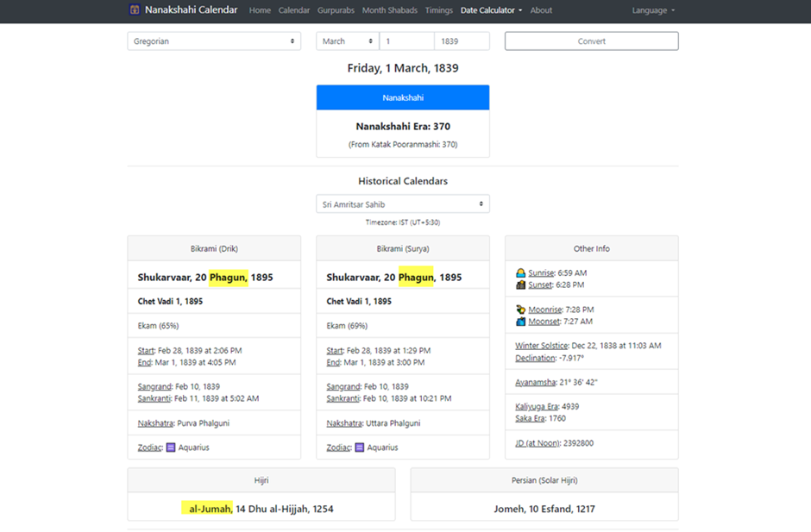The height and width of the screenshot is (532, 811).
Task: Click the Sunset link
Action: (540, 285)
